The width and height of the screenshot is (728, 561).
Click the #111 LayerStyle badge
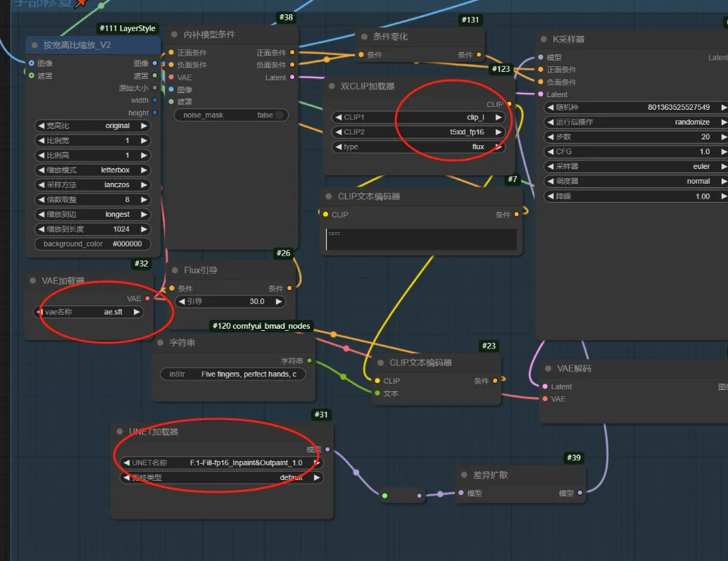coord(127,29)
